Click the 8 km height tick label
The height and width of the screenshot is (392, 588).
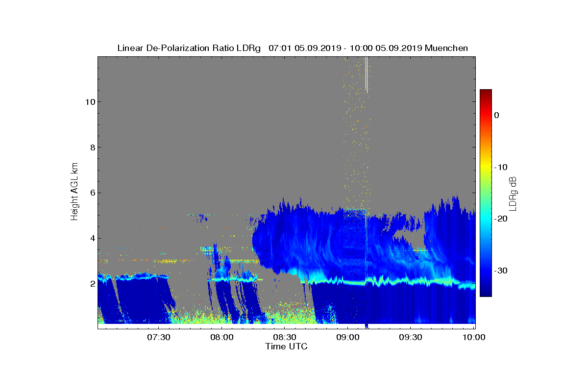tap(92, 147)
